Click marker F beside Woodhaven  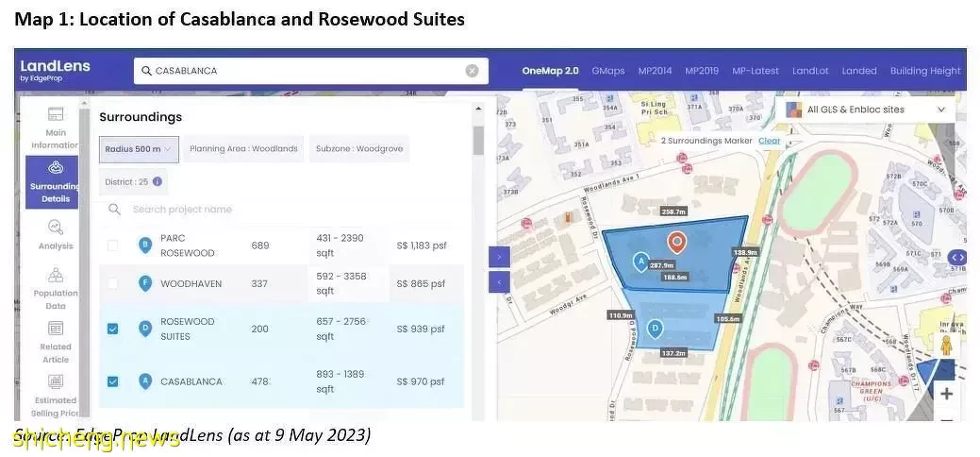click(x=145, y=283)
